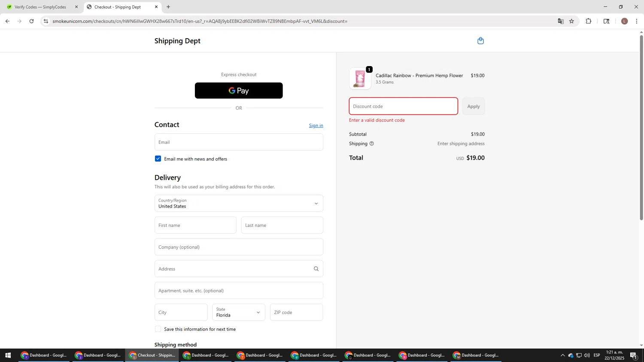Uncheck Email me with news and offers
Screen dimensions: 644x362
158,159
